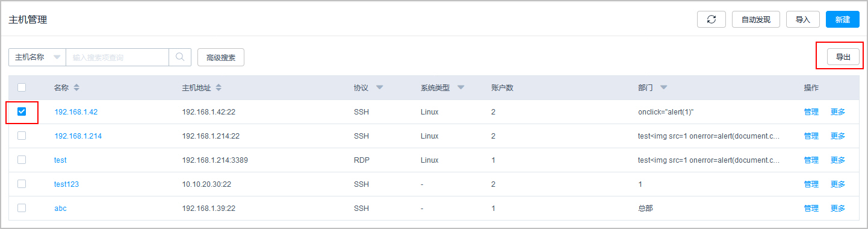Expand 更多 options for host abc
Viewport: 868px width, 229px height.
[x=838, y=209]
